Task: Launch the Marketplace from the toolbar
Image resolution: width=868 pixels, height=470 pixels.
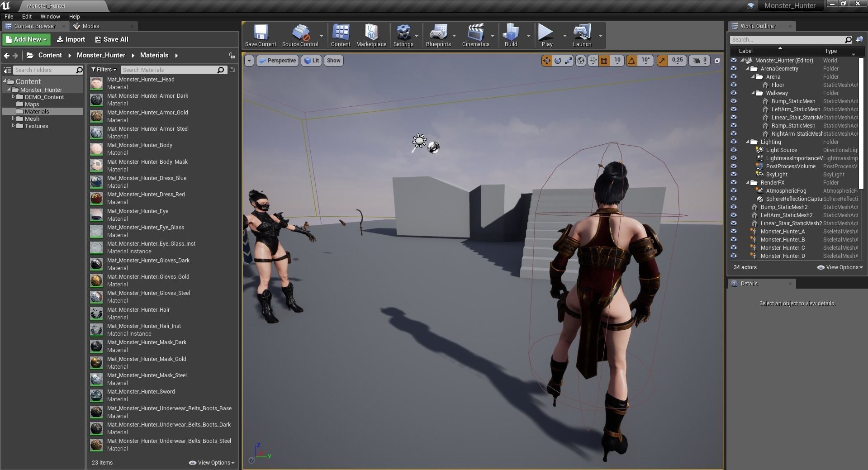Action: [x=371, y=35]
